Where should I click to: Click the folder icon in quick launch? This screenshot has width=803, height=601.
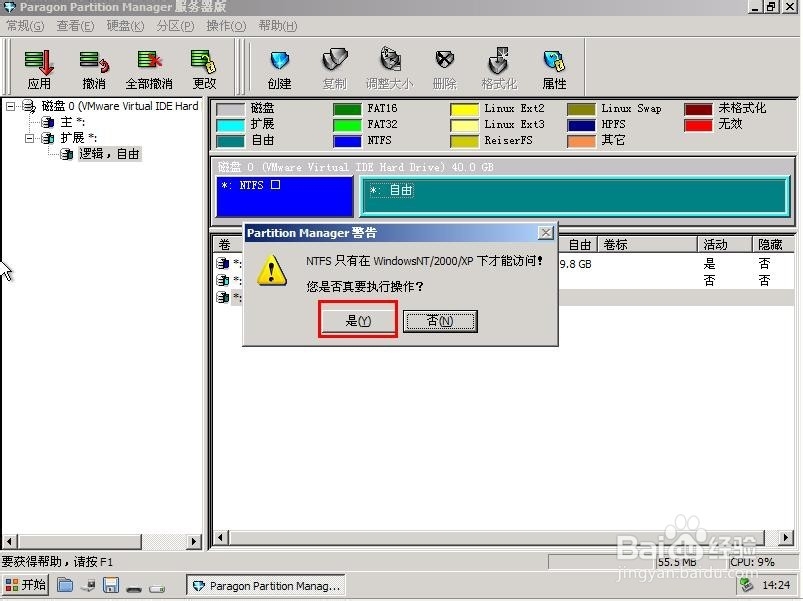tap(65, 585)
